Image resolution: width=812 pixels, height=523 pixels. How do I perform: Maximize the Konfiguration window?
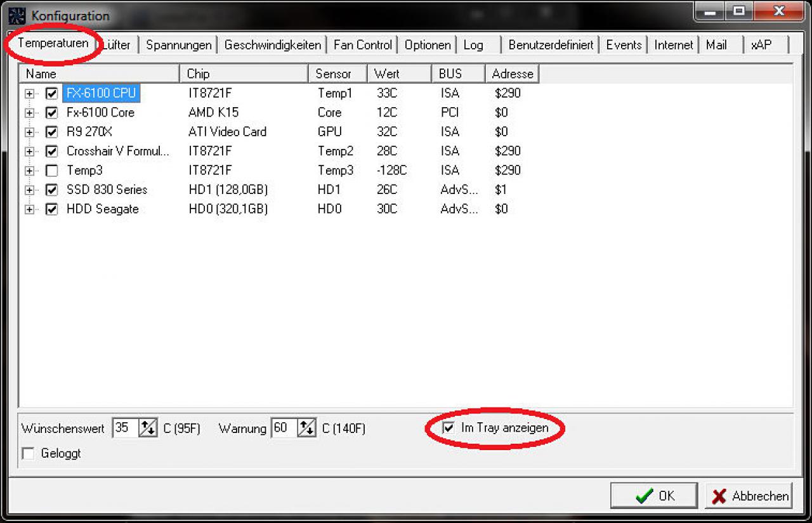click(x=739, y=11)
